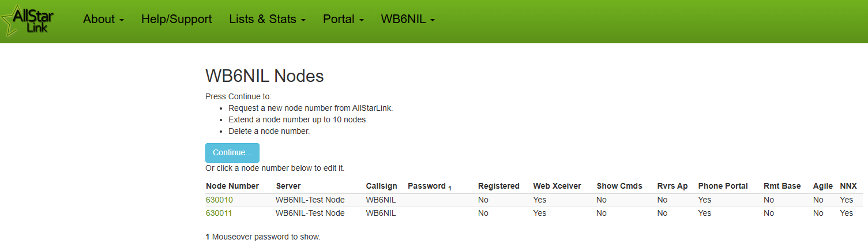Expand the Lists & Stats menu
This screenshot has width=868, height=247.
tap(267, 19)
